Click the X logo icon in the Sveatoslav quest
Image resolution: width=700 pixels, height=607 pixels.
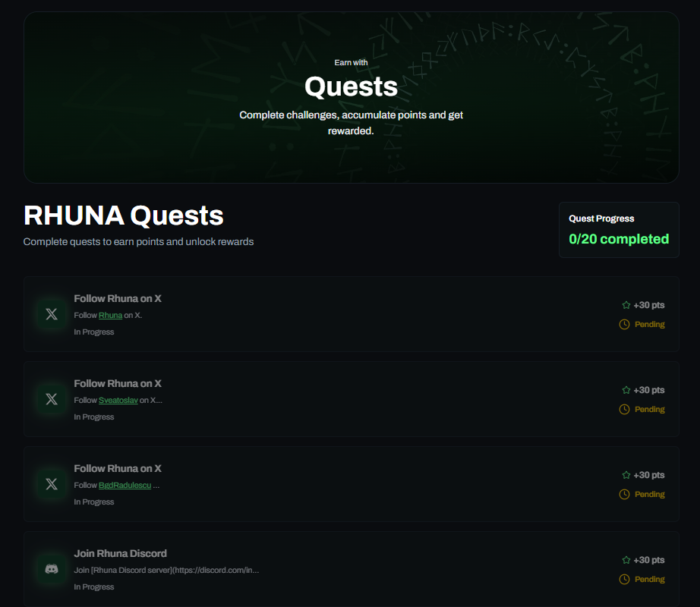(52, 399)
